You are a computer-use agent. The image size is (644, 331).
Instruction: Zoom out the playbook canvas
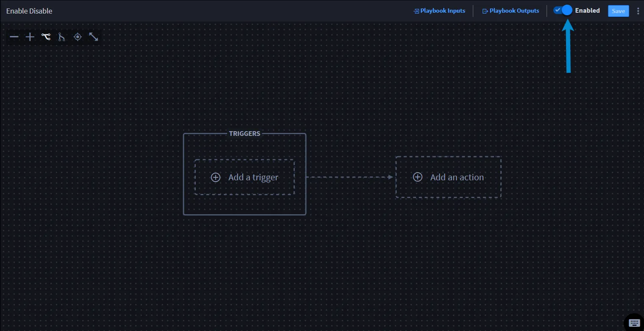pyautogui.click(x=14, y=37)
